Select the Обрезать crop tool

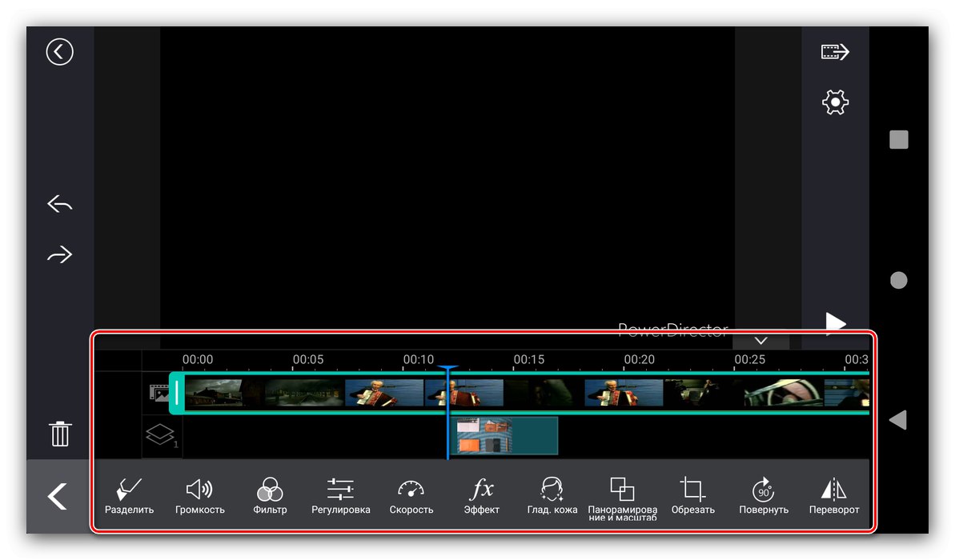(693, 497)
